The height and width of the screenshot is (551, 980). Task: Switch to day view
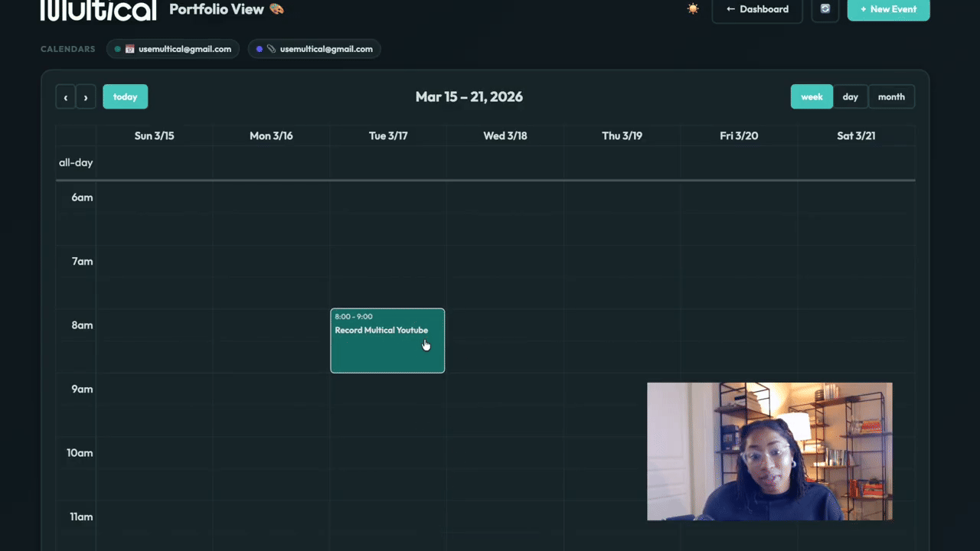850,96
